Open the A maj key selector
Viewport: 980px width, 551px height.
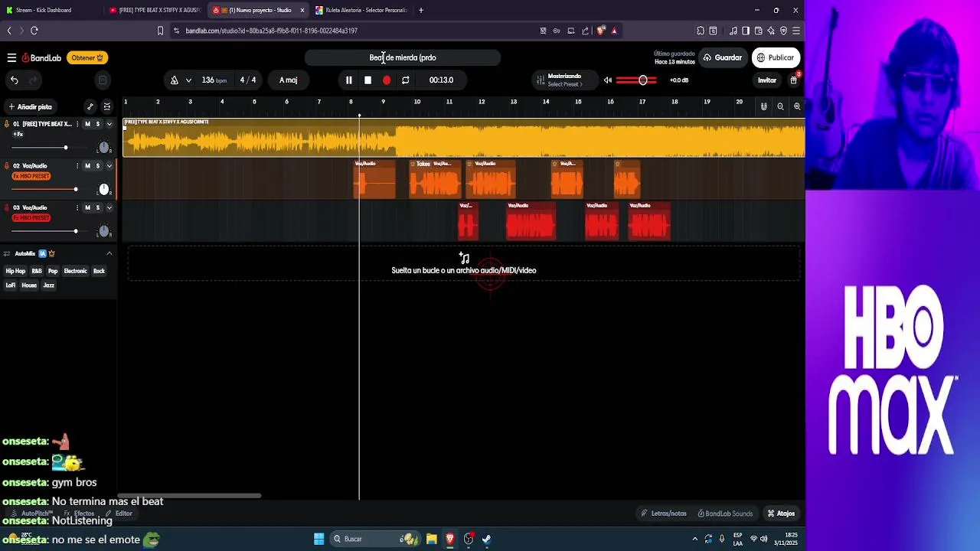(x=288, y=80)
